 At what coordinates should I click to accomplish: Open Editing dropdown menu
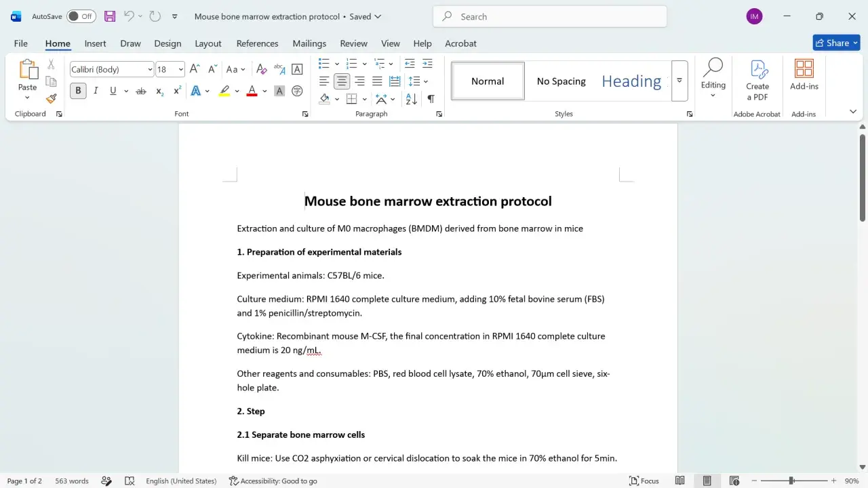pyautogui.click(x=713, y=78)
